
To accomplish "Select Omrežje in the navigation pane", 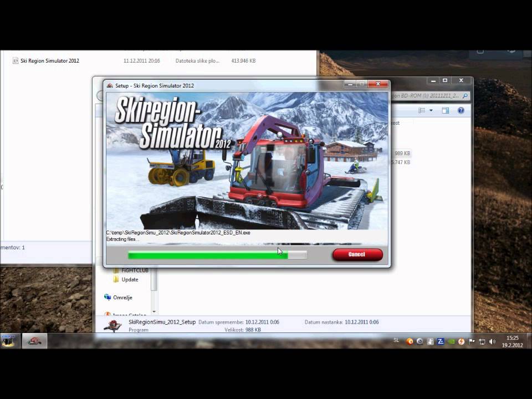I will [122, 298].
